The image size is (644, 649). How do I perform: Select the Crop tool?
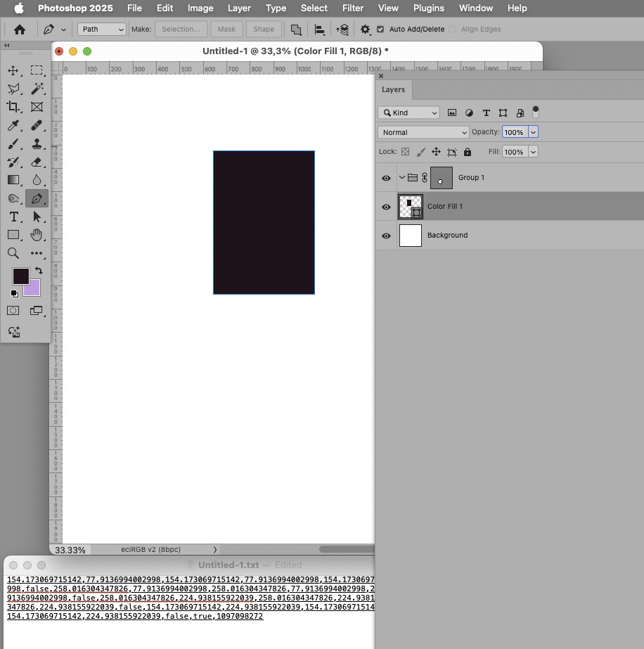tap(13, 106)
